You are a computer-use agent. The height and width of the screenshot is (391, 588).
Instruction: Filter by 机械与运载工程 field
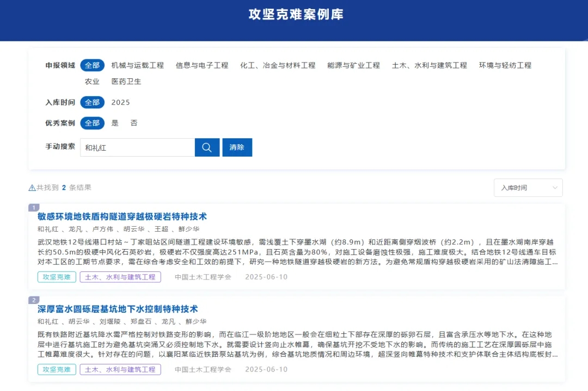pos(138,65)
